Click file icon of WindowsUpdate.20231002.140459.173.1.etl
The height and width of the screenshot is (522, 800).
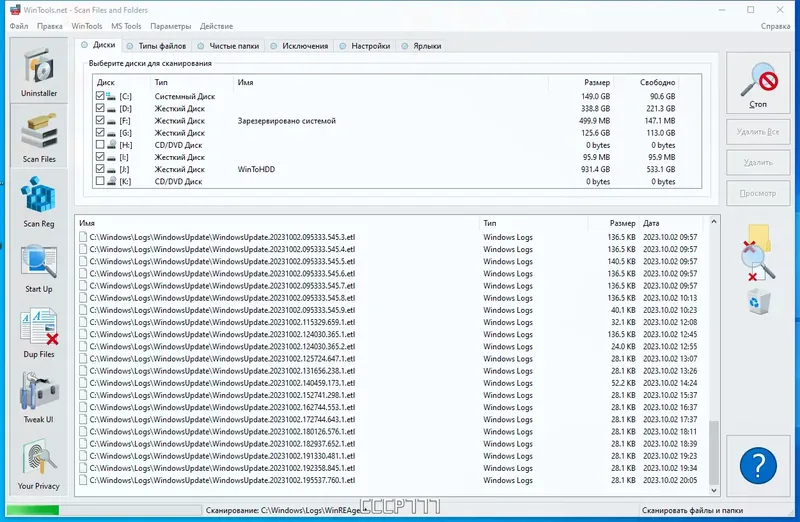[x=83, y=383]
